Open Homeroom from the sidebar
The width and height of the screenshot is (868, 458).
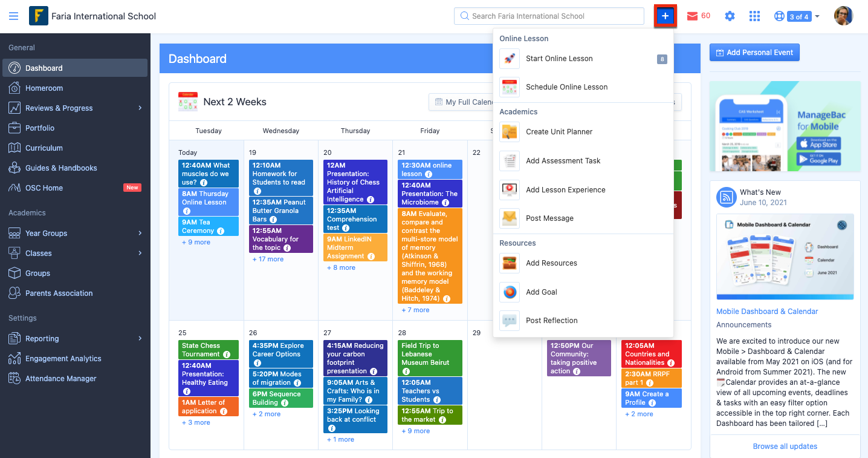pyautogui.click(x=44, y=88)
